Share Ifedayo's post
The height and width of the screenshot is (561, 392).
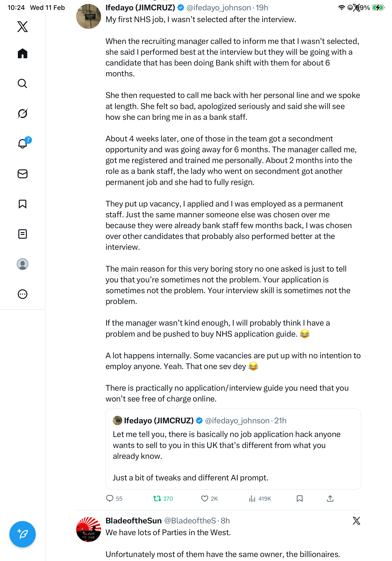click(x=330, y=499)
